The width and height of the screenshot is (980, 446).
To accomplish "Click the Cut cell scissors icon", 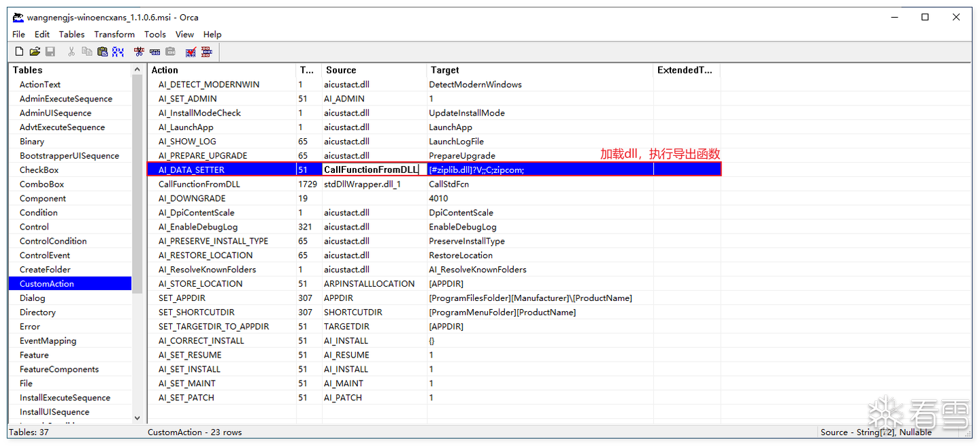I will [x=71, y=52].
